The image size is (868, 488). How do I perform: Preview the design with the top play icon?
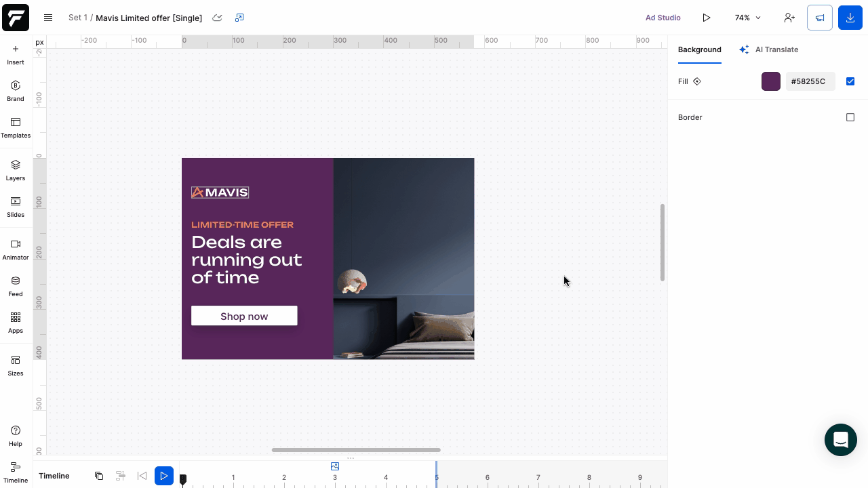(x=707, y=18)
